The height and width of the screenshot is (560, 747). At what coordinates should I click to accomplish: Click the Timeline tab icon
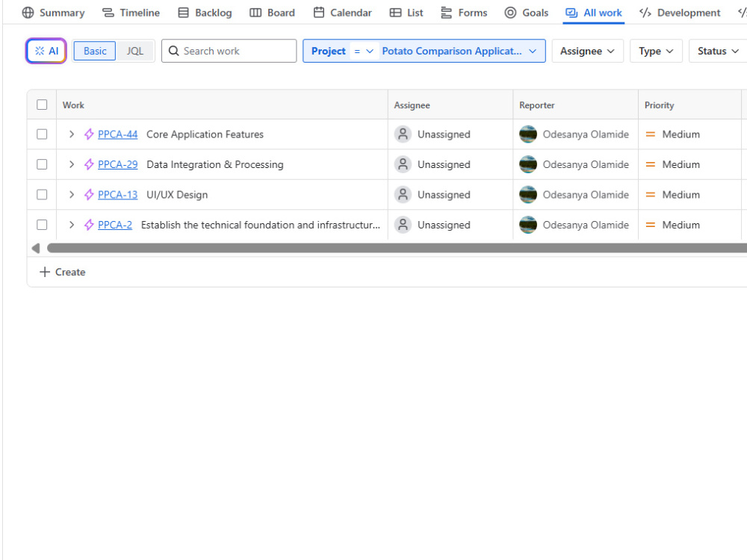coord(108,13)
